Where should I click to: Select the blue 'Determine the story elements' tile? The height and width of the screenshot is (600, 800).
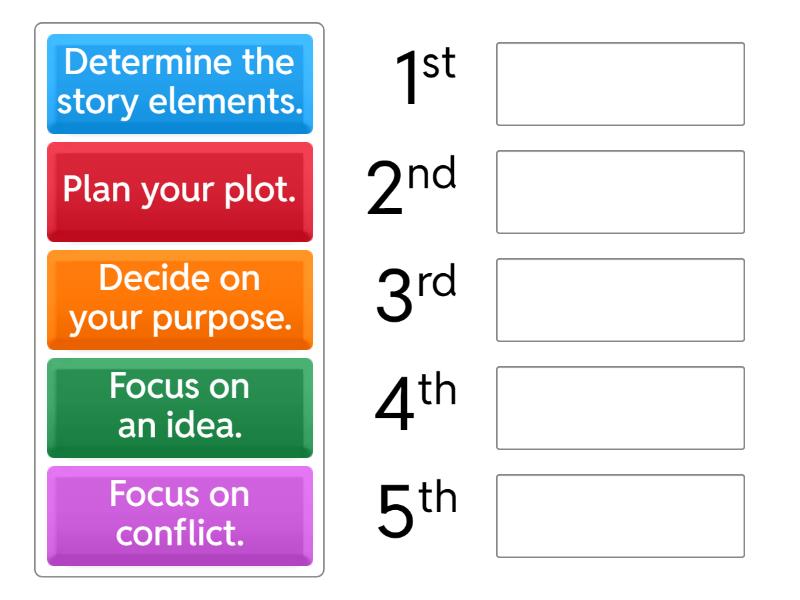pos(180,84)
